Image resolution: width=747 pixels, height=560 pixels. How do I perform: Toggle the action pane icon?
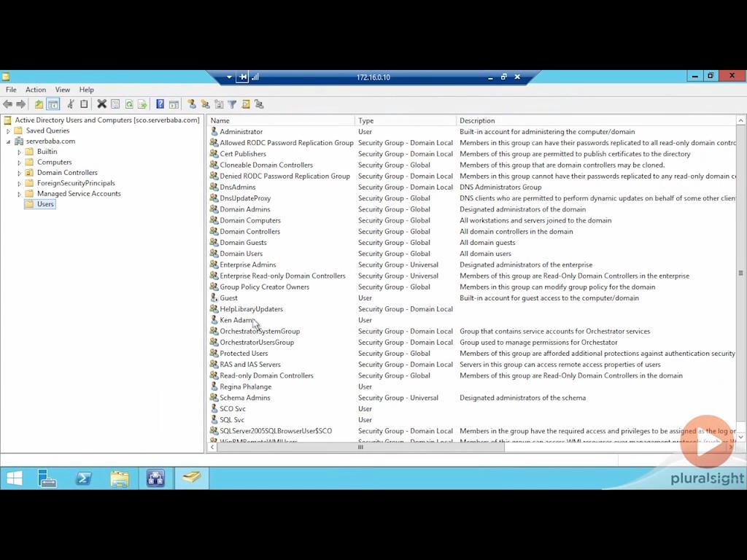[x=175, y=104]
